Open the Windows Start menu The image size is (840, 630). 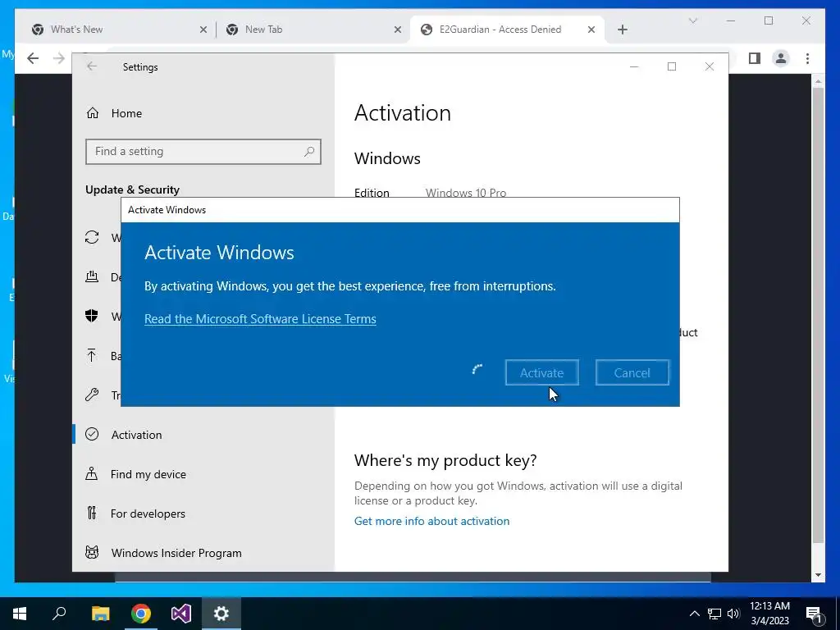(x=20, y=614)
